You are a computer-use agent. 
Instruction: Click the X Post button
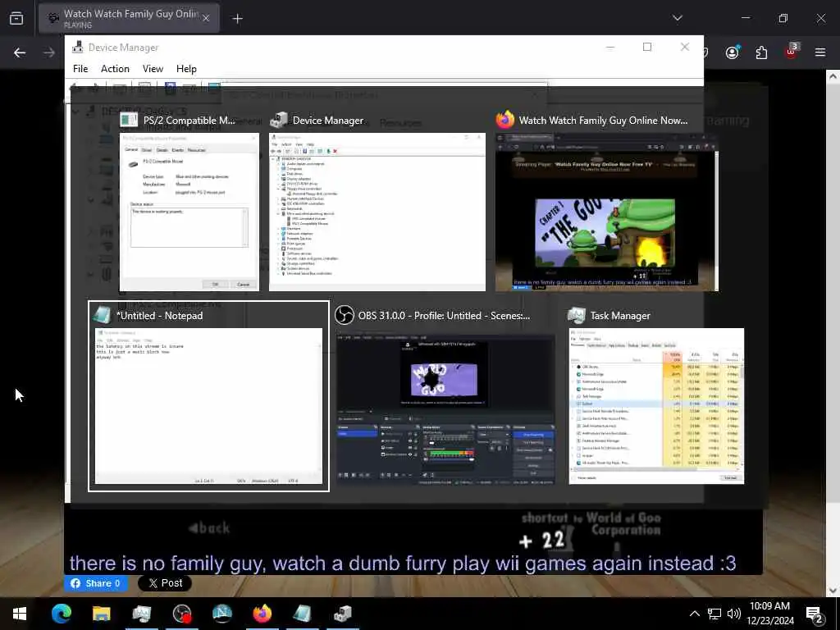(x=164, y=583)
